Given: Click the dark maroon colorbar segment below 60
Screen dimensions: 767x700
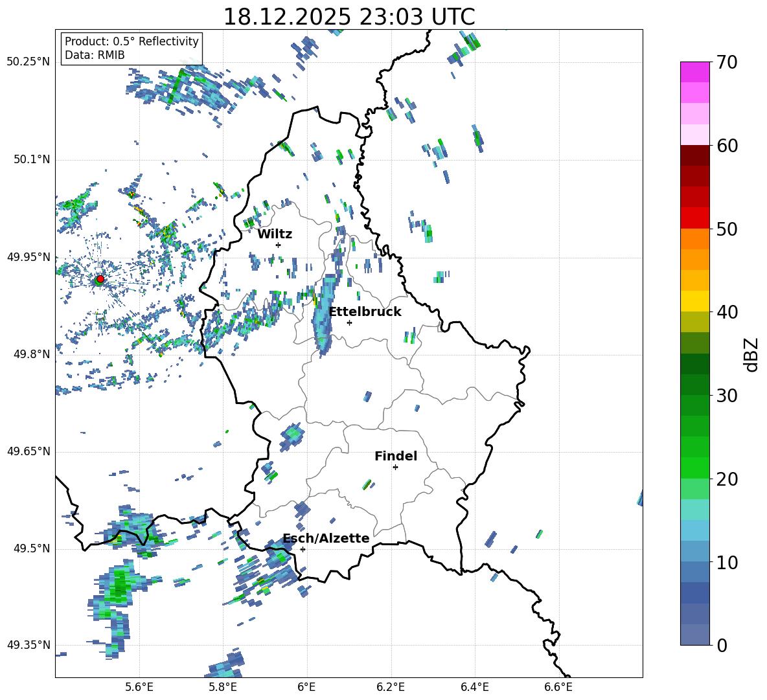Looking at the screenshot, I should [694, 155].
